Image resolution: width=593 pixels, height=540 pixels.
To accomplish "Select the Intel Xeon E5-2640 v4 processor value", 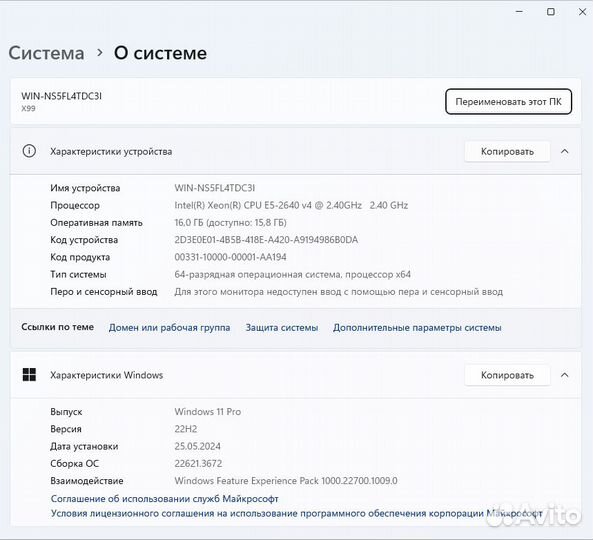I will pos(291,205).
